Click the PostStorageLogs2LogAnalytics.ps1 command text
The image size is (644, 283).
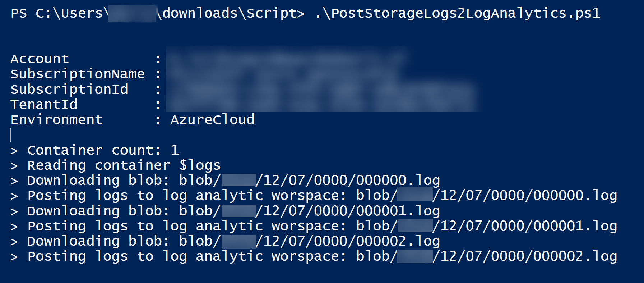click(x=458, y=13)
